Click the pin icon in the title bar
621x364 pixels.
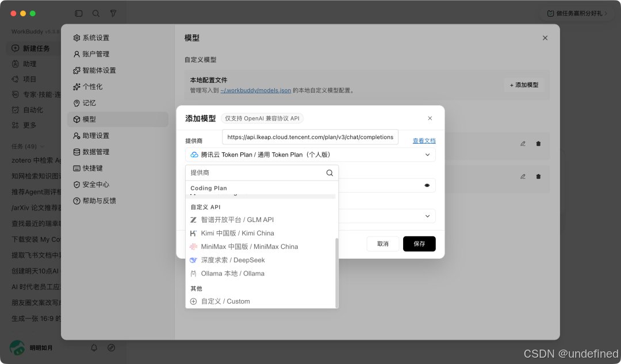click(x=113, y=13)
